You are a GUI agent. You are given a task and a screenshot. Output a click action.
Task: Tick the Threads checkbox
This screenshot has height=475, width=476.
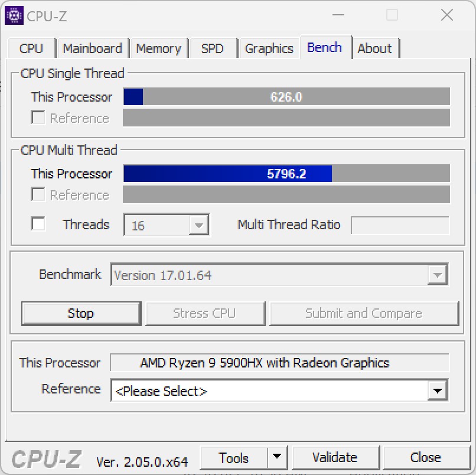point(38,224)
